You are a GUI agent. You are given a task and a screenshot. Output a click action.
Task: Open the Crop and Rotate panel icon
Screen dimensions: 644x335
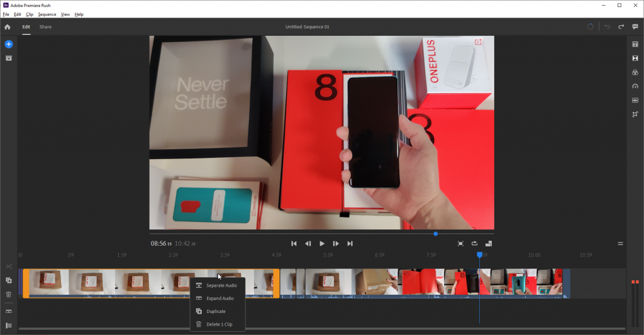(x=635, y=114)
